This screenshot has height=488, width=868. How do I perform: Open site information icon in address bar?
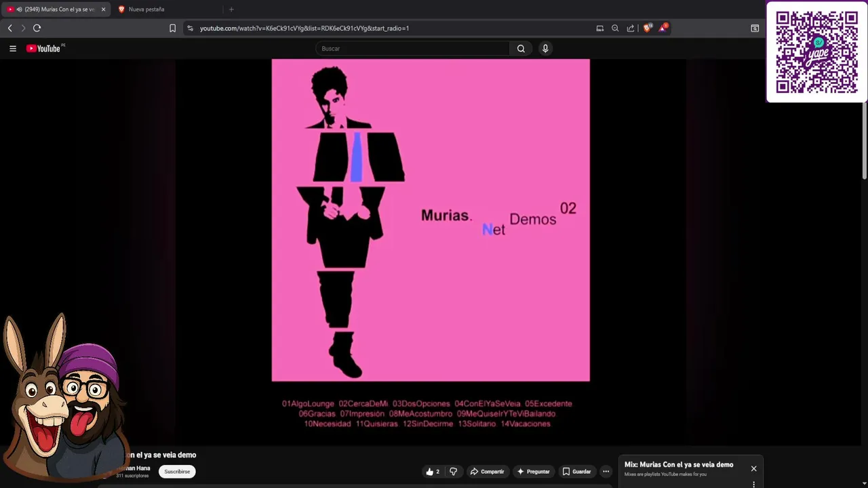click(190, 28)
